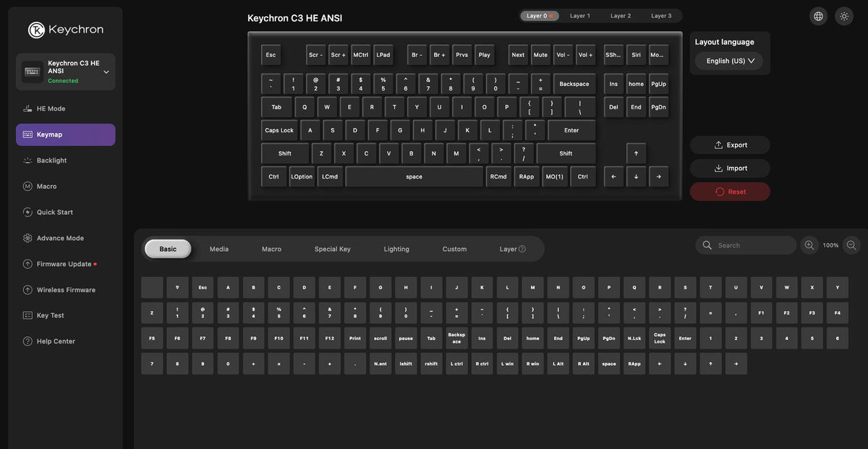Viewport: 868px width, 449px height.
Task: Click the Export button
Action: tap(730, 145)
